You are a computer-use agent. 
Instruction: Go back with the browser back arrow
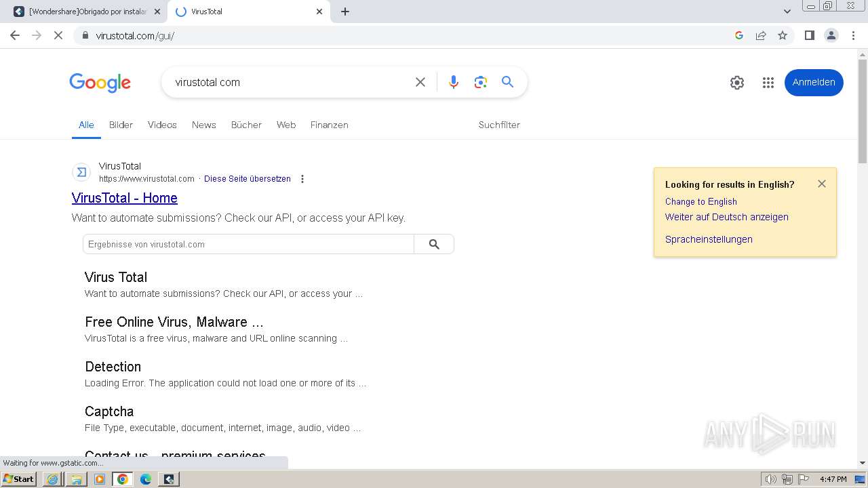(15, 35)
